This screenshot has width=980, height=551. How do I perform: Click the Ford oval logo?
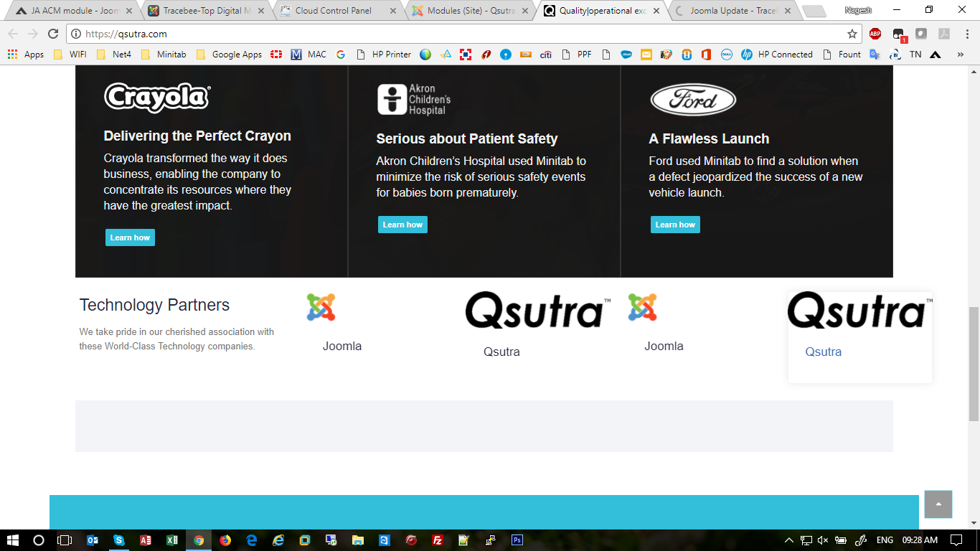(x=693, y=100)
